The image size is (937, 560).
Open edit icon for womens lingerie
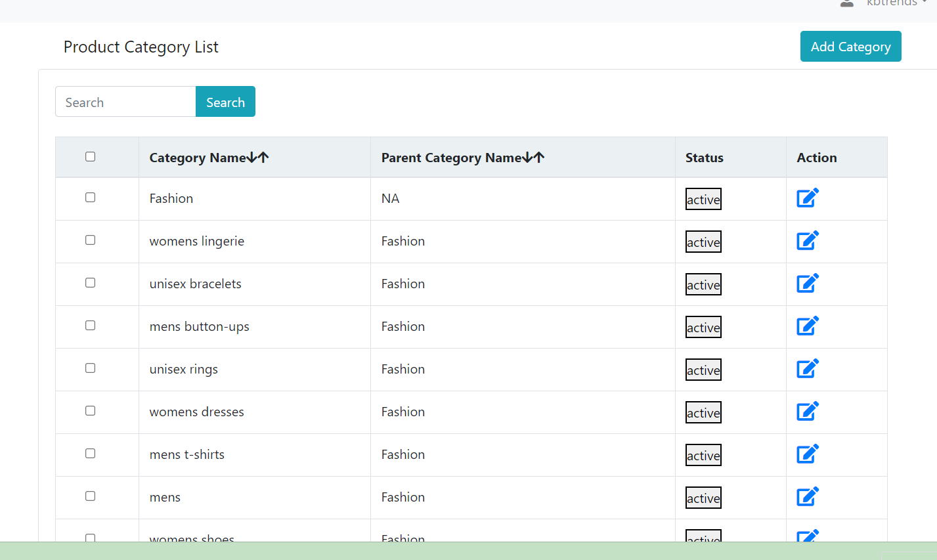point(808,240)
